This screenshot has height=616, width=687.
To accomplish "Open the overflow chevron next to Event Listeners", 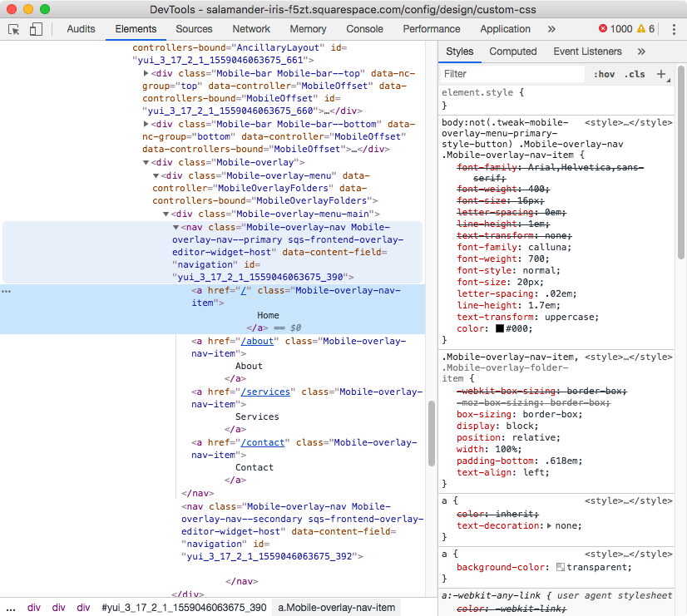I will click(x=640, y=51).
